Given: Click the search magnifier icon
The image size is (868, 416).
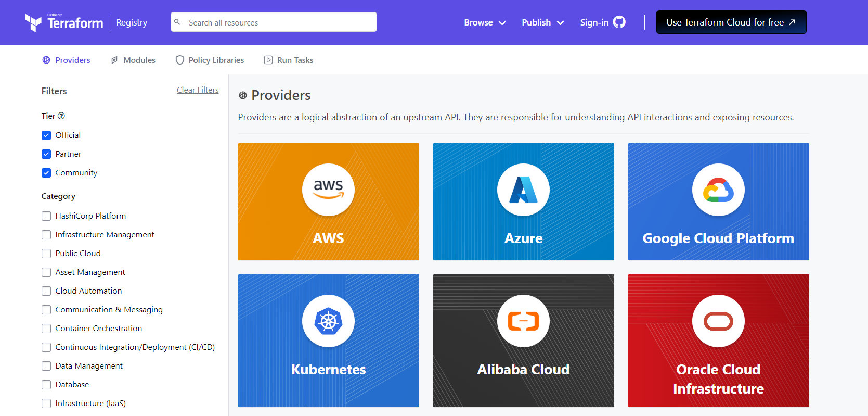Looking at the screenshot, I should 177,22.
